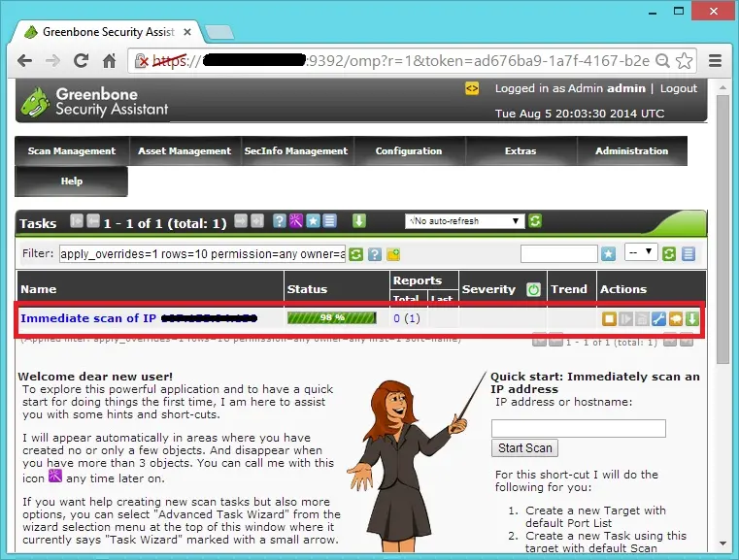Click the Logout link
Screen dimensions: 739x560
tap(678, 88)
